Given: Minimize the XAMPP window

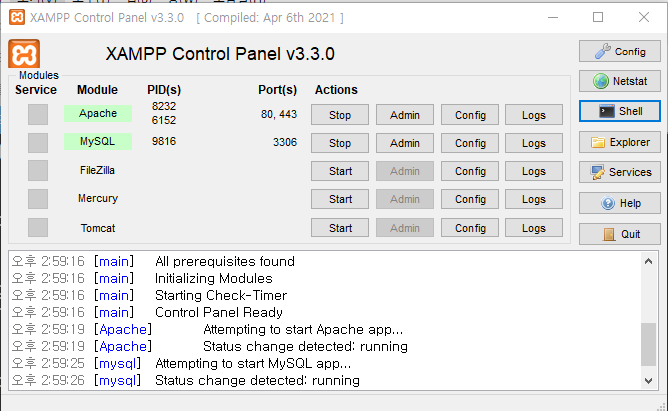Looking at the screenshot, I should (x=553, y=17).
